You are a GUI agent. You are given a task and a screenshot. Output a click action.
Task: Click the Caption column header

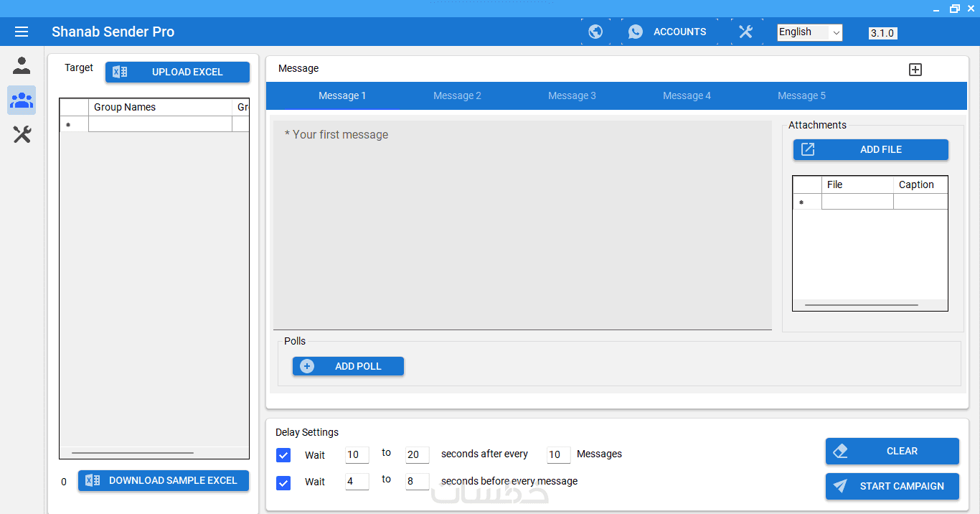(920, 184)
